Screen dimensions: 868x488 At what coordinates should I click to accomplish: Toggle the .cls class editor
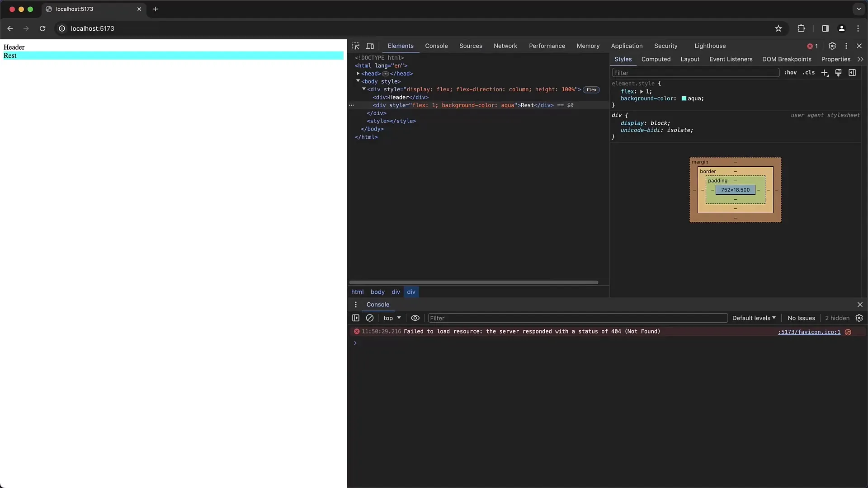[x=809, y=72]
